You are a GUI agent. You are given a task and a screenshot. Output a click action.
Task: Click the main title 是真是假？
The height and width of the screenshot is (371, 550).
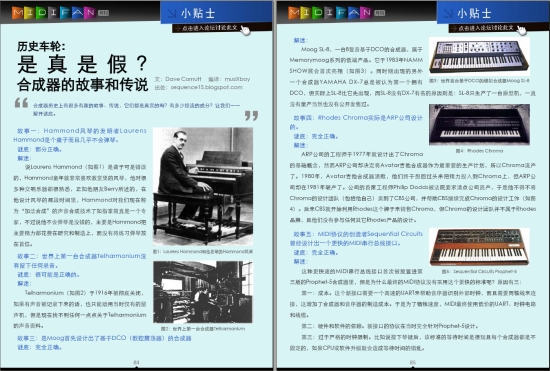click(82, 64)
